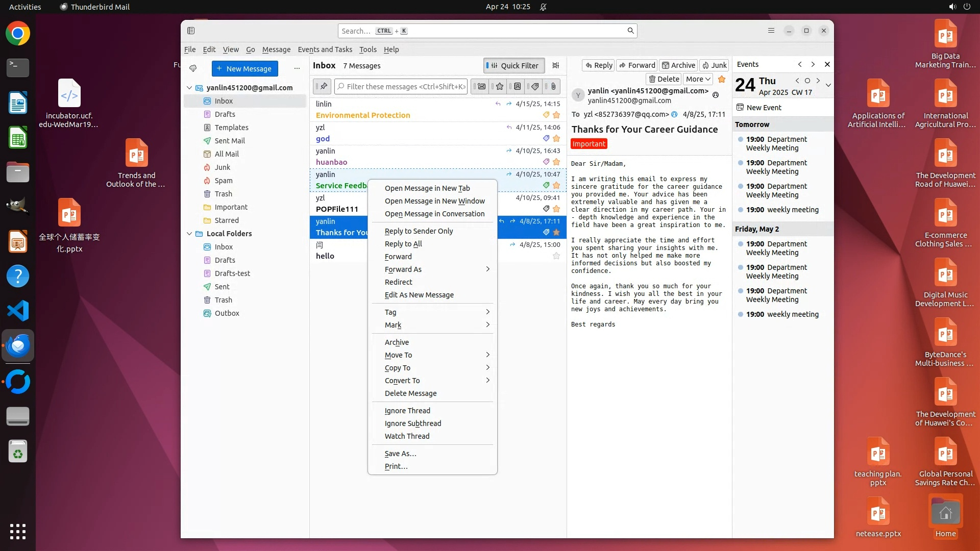Click the Junk button in message header
The height and width of the screenshot is (551, 980).
point(714,65)
